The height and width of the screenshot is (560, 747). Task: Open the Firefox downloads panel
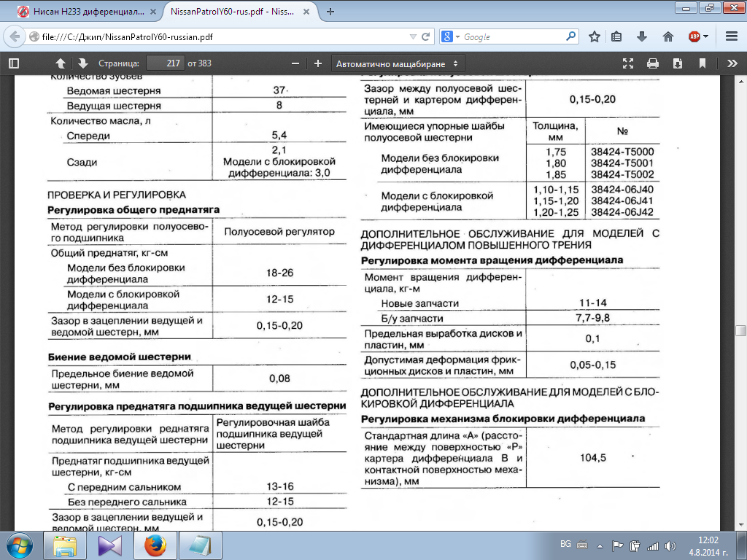642,36
